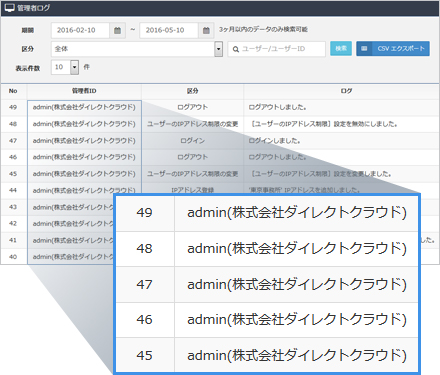Click the note 3ヶ月以内のデータのみ検索可能
440x375 pixels.
coord(263,30)
